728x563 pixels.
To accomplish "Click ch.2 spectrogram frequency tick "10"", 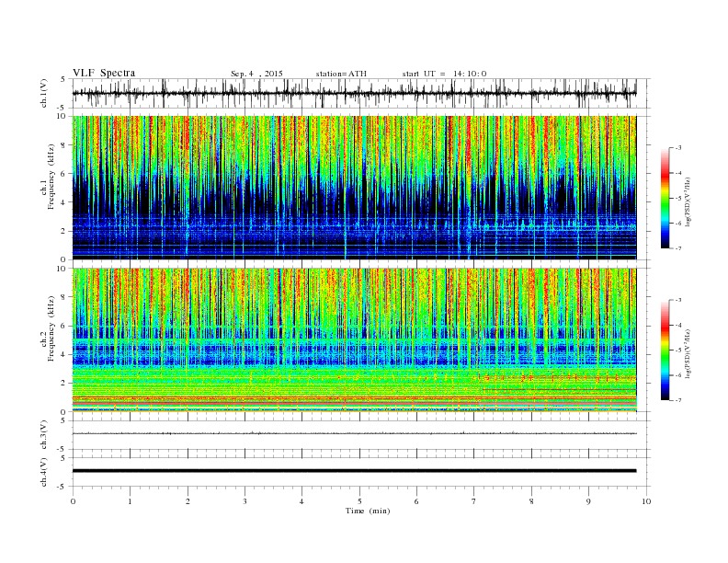I will tap(63, 269).
